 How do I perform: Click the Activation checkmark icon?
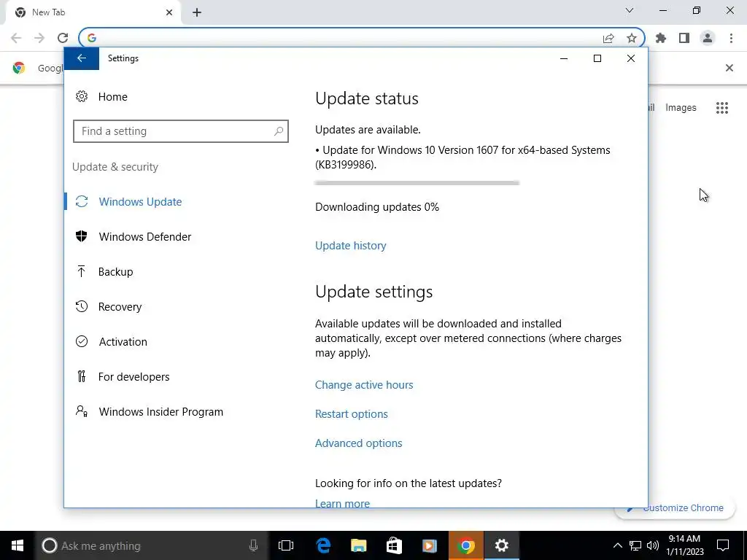(x=82, y=341)
